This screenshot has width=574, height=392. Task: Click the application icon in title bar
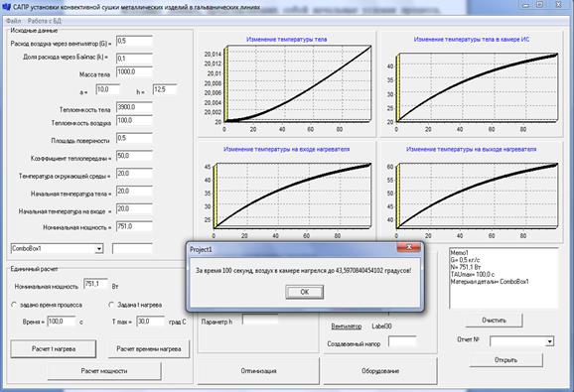tap(6, 6)
